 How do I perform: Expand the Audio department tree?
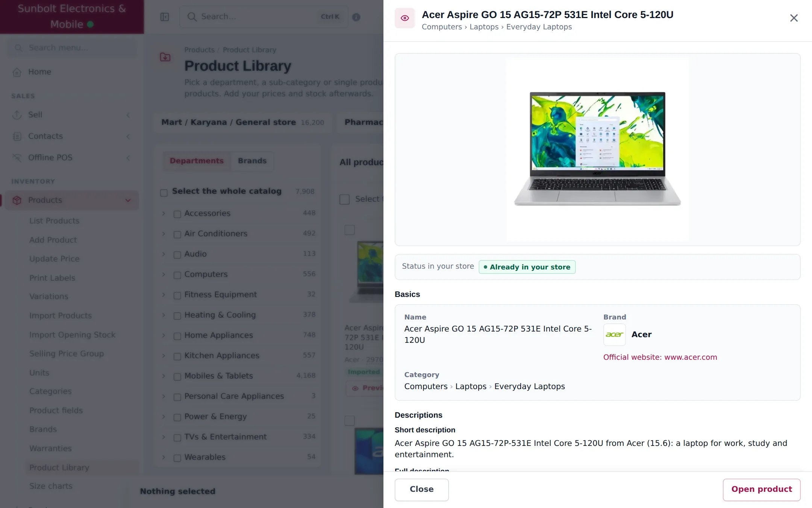coord(164,254)
